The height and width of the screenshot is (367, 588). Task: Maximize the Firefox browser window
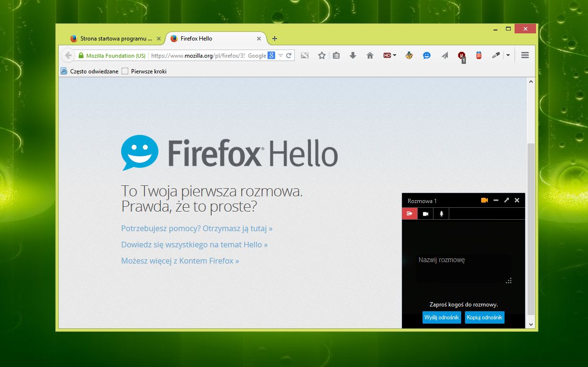[x=508, y=29]
